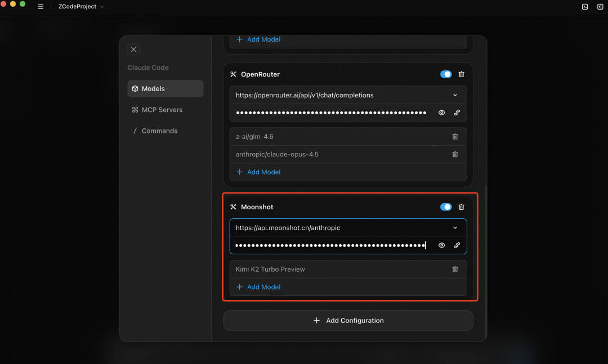This screenshot has width=608, height=364.
Task: Click the Moonshot API URL field
Action: pyautogui.click(x=348, y=228)
